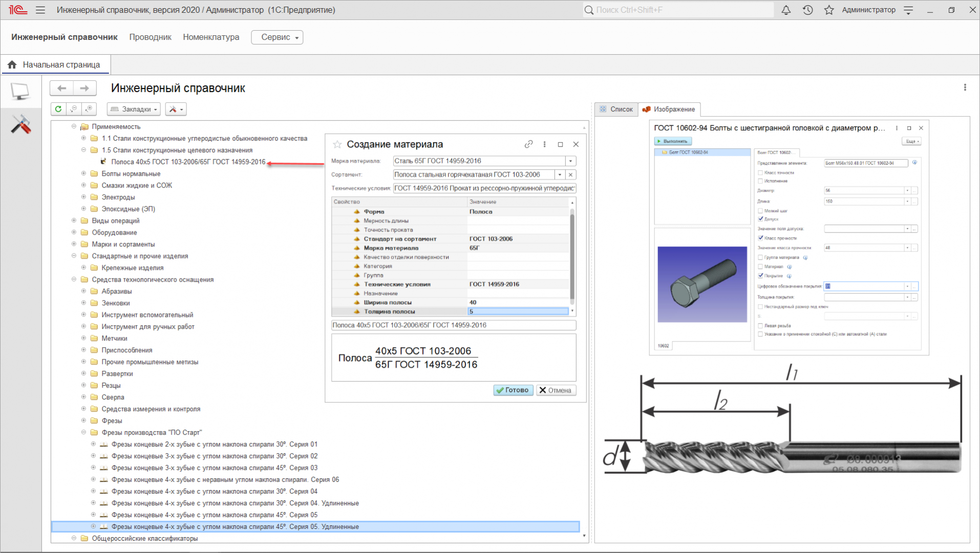The width and height of the screenshot is (980, 553).
Task: Click the expand tree nodes icon
Action: 89,109
